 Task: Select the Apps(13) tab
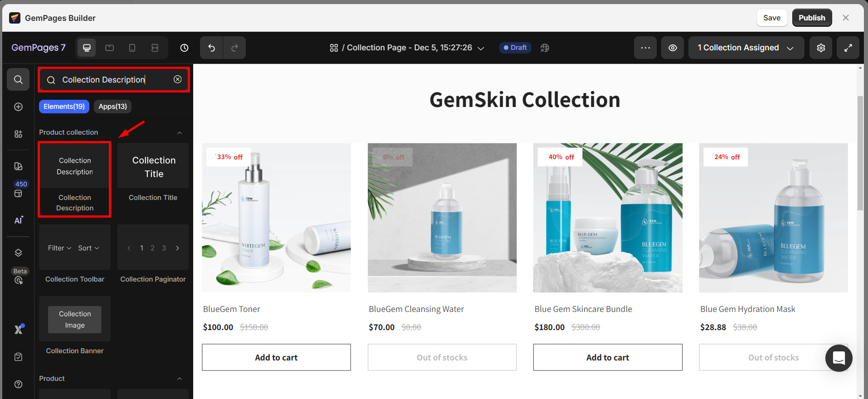(113, 107)
